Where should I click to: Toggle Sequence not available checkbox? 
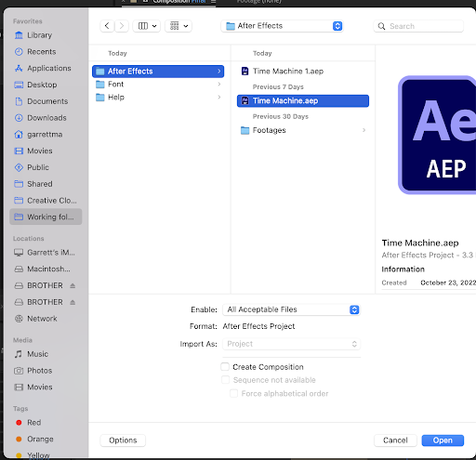pyautogui.click(x=225, y=380)
